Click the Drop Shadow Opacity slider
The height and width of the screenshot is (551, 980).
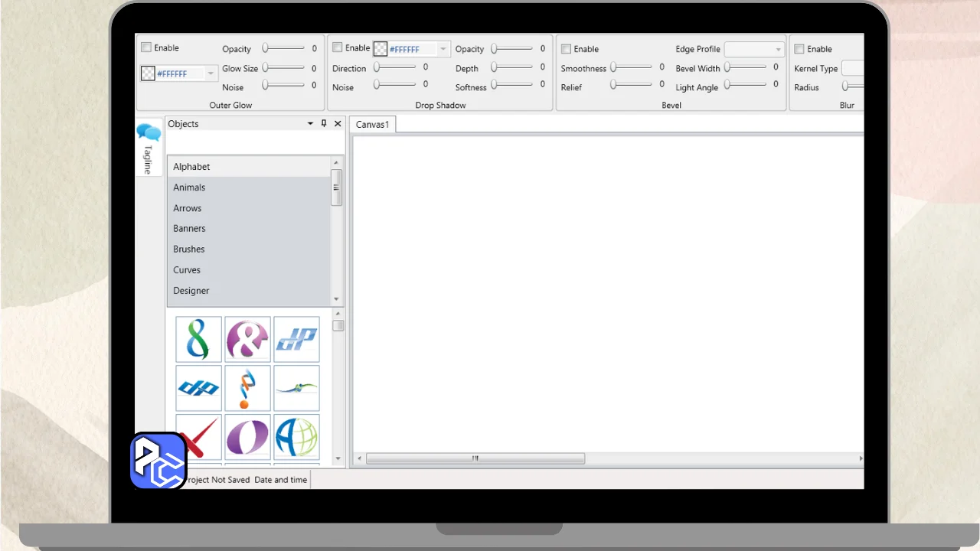[x=512, y=49]
